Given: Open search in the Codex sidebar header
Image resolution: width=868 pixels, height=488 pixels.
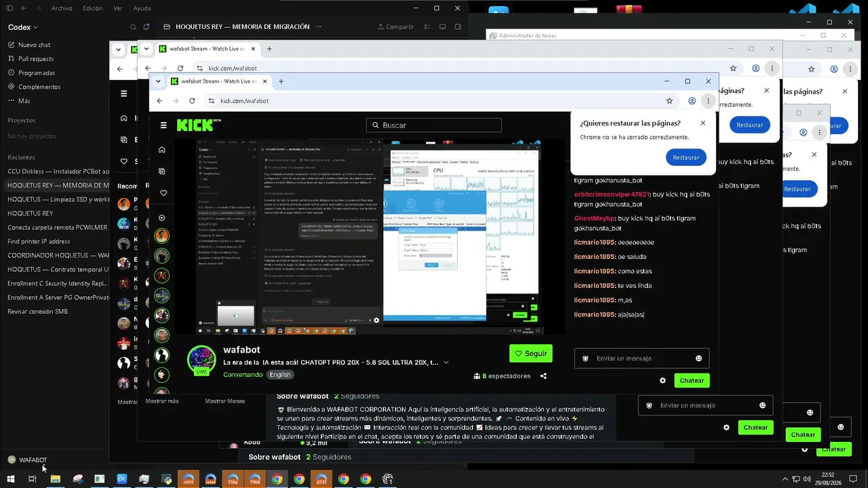Looking at the screenshot, I should tap(133, 27).
